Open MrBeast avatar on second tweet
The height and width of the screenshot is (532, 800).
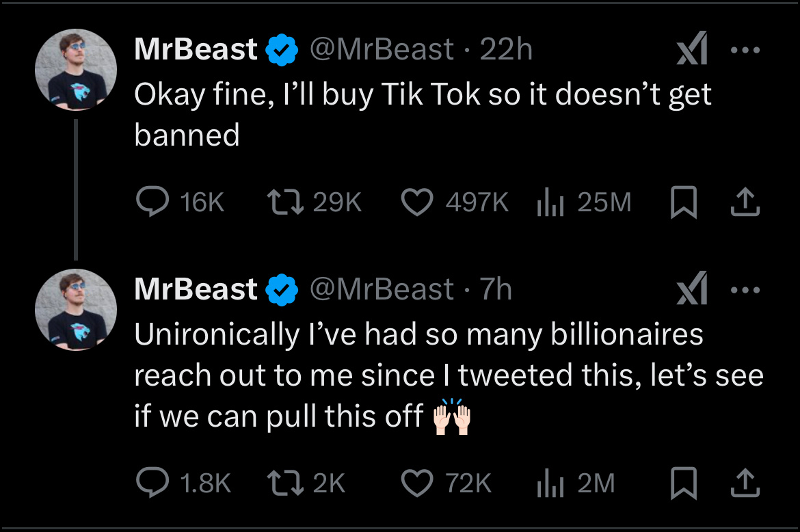coord(76,310)
